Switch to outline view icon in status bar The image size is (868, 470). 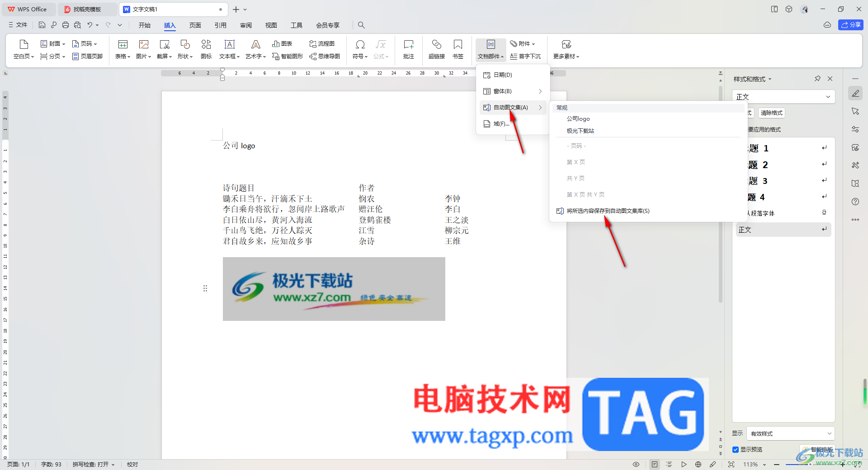669,465
